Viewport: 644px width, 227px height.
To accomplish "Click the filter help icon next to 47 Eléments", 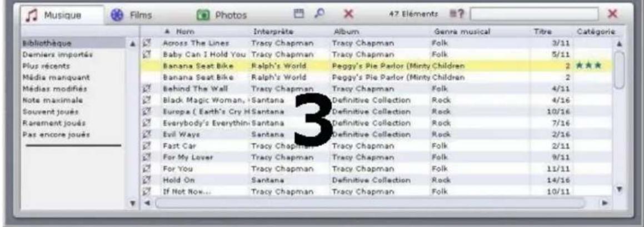I will (456, 14).
